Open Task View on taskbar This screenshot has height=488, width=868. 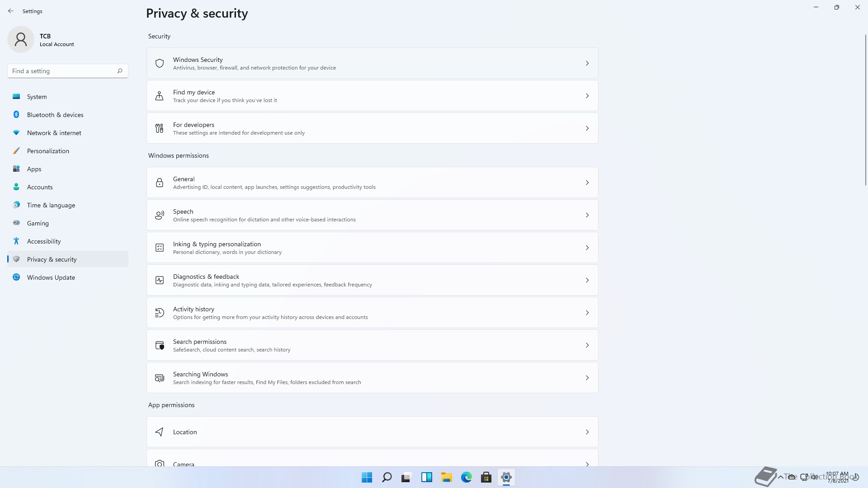pos(406,477)
